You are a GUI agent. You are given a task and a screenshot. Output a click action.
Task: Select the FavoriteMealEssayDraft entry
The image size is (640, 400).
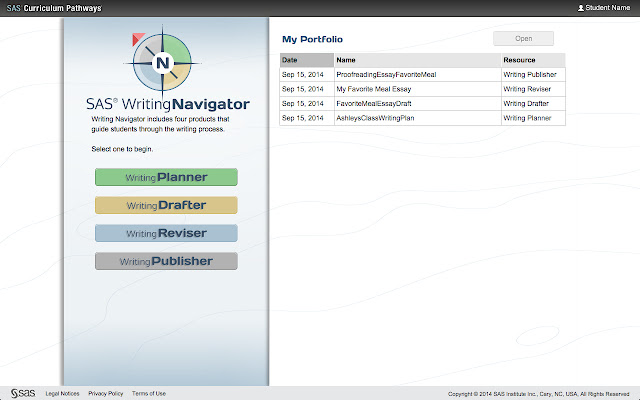(373, 104)
